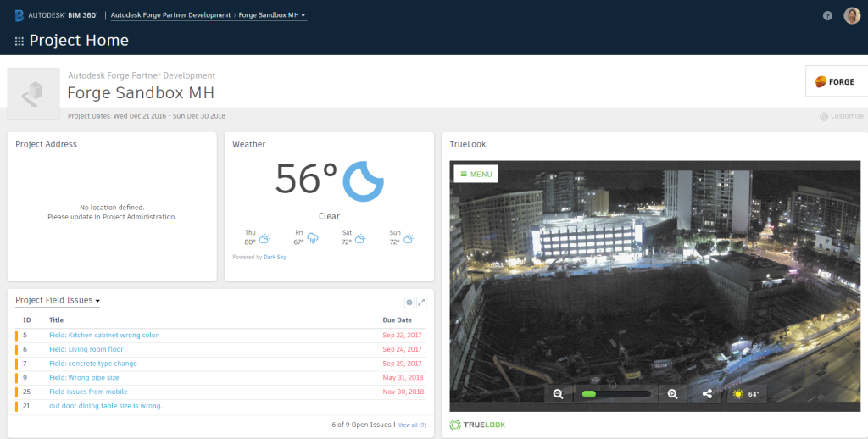The height and width of the screenshot is (439, 868).
Task: Click Customize gear option
Action: [842, 116]
